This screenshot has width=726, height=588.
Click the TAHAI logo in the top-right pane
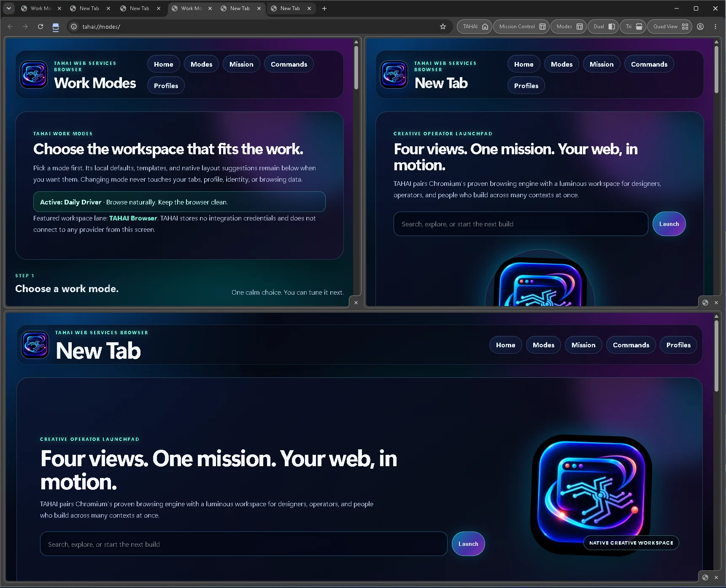pyautogui.click(x=394, y=75)
